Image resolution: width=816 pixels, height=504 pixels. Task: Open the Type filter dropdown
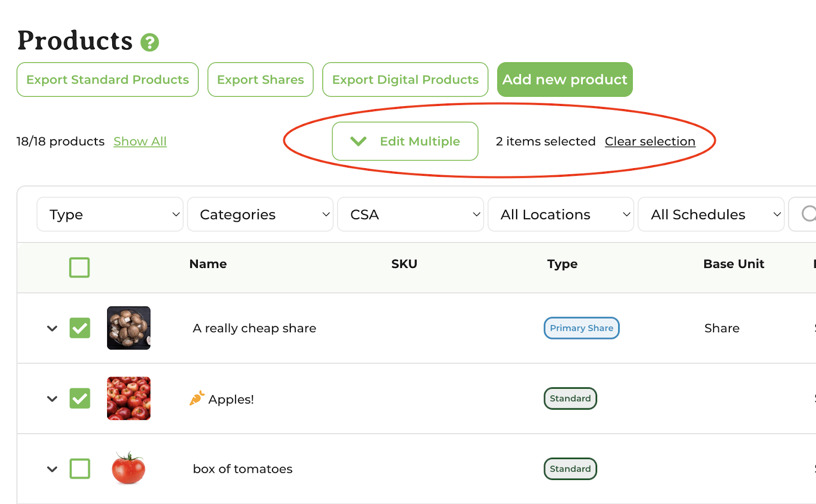(110, 215)
